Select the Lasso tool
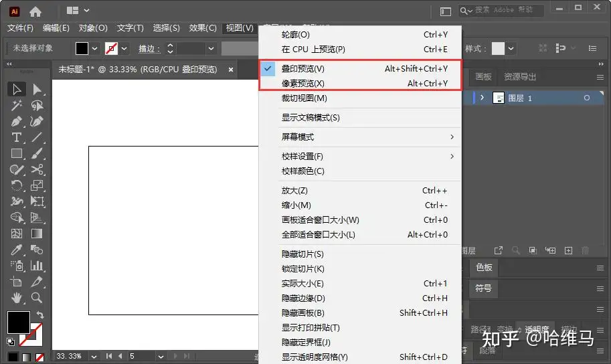 point(37,105)
